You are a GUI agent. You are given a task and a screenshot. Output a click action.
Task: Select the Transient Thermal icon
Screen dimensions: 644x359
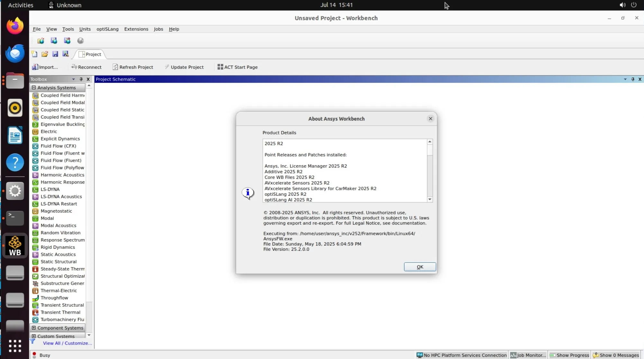[x=35, y=312]
